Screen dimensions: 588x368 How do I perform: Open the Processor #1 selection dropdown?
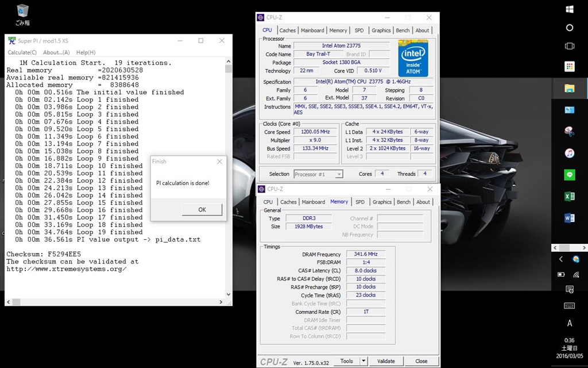pyautogui.click(x=318, y=174)
